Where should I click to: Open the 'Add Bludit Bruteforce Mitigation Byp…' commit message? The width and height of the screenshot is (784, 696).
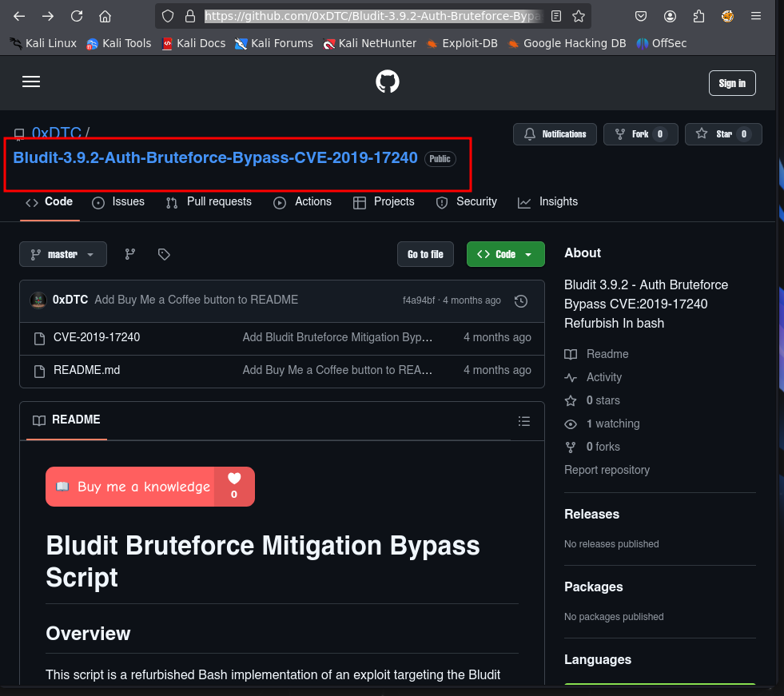(x=337, y=337)
